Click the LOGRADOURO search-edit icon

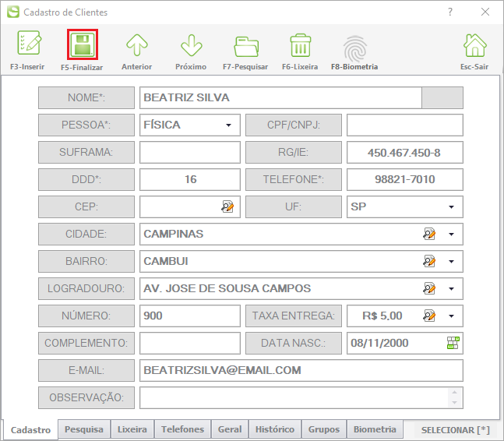(429, 288)
